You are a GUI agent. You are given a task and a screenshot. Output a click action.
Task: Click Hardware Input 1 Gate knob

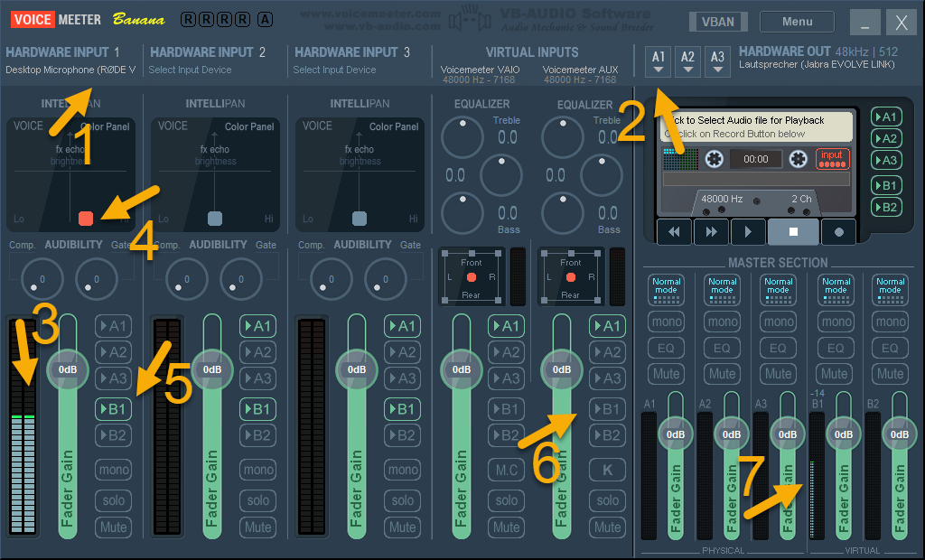(96, 279)
